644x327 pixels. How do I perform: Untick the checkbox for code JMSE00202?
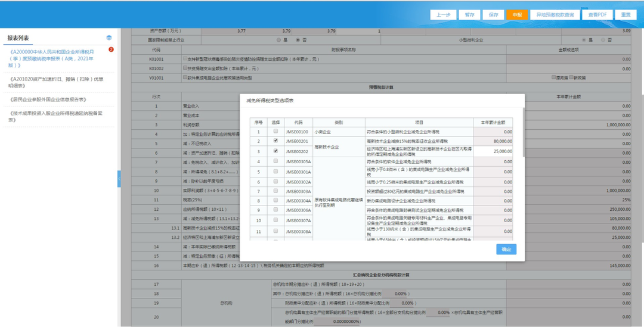(275, 151)
